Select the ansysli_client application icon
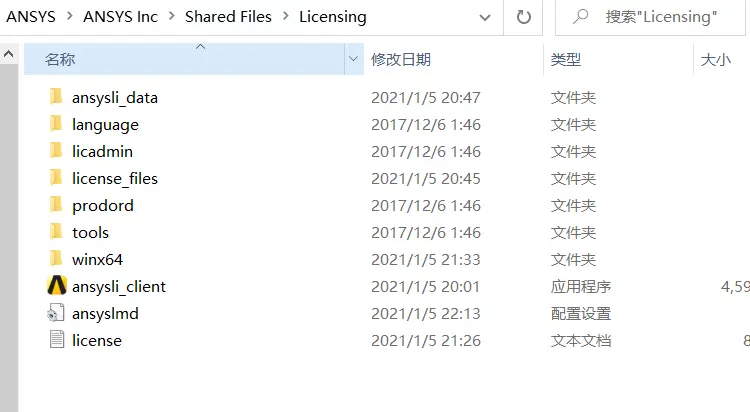The width and height of the screenshot is (750, 412). click(57, 286)
